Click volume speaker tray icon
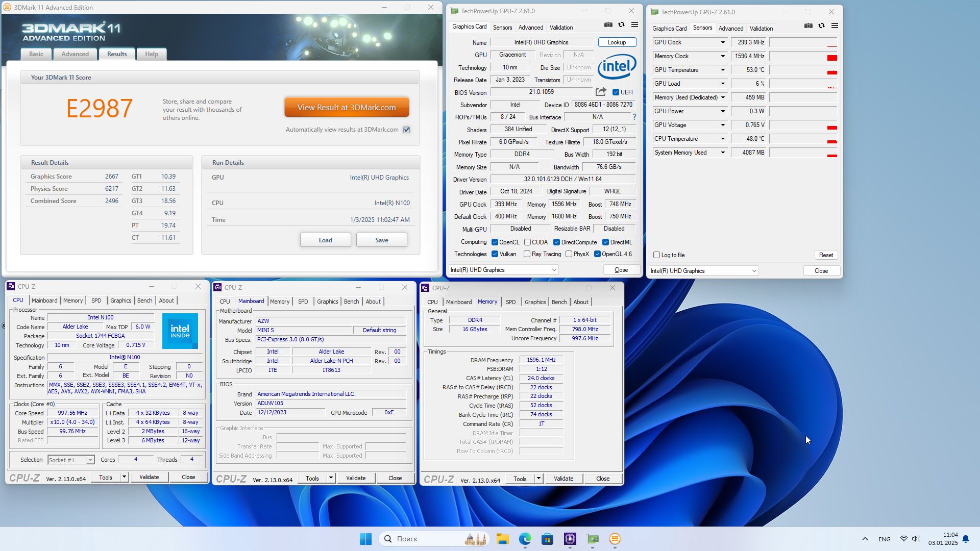 click(x=915, y=539)
